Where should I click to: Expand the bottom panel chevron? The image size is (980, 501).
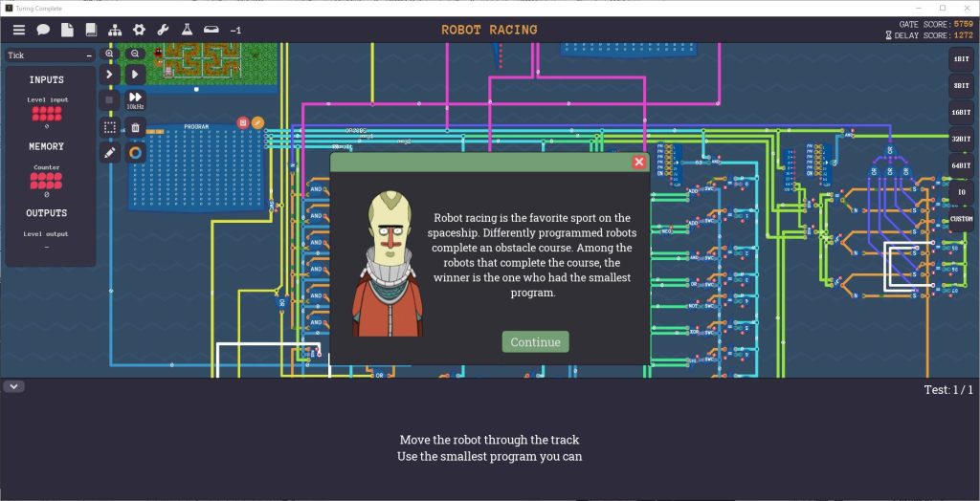pyautogui.click(x=14, y=386)
